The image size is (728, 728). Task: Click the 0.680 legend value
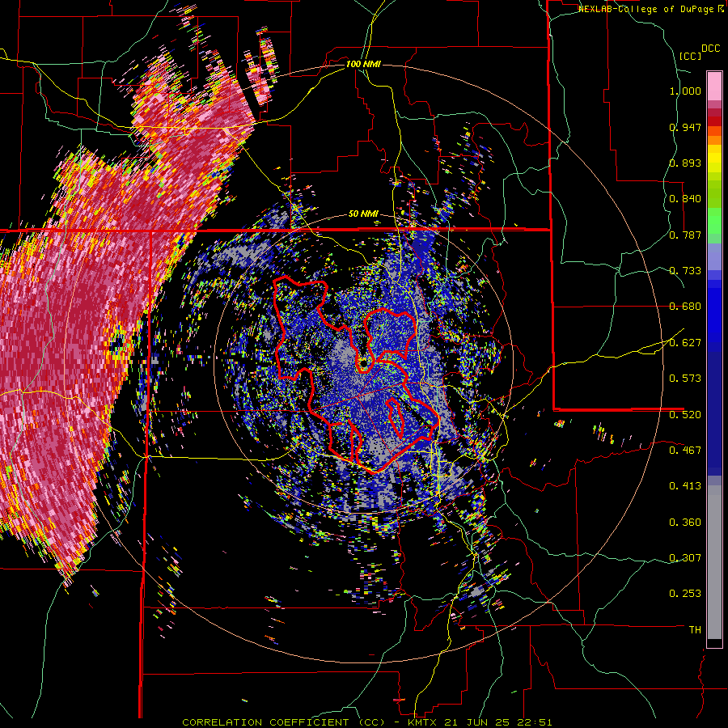pos(685,307)
